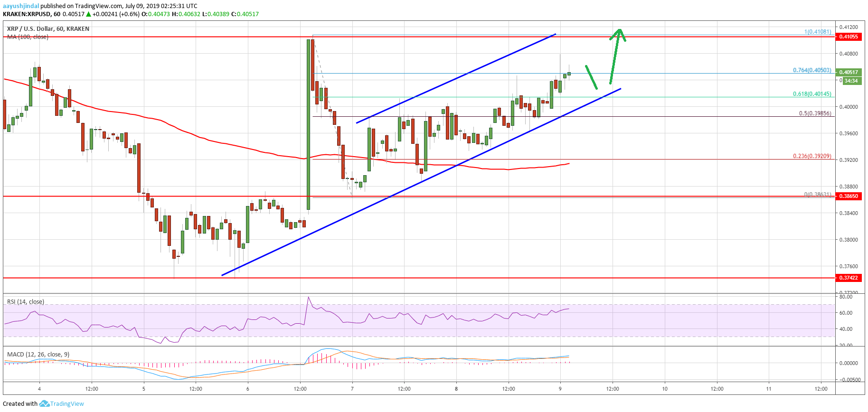Select the 0(0.38631) Fibonacci level label

click(x=818, y=195)
